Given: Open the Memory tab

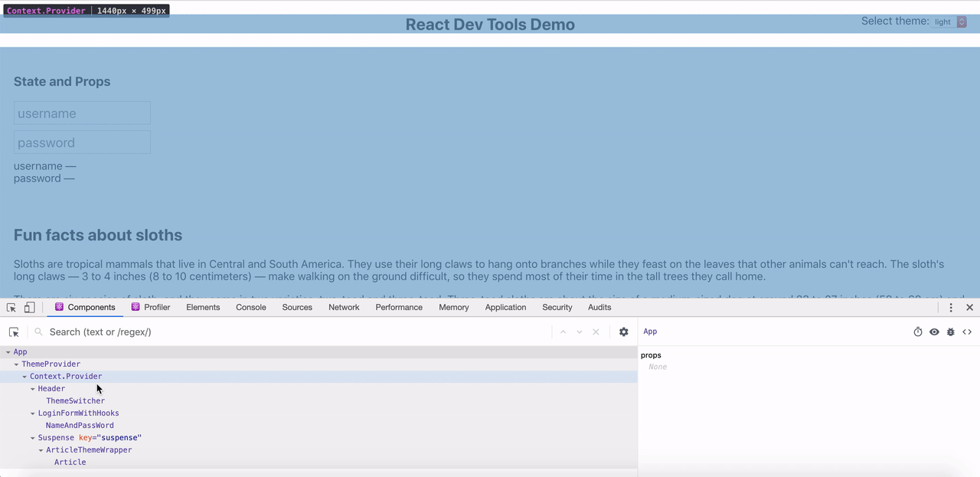Looking at the screenshot, I should (454, 308).
